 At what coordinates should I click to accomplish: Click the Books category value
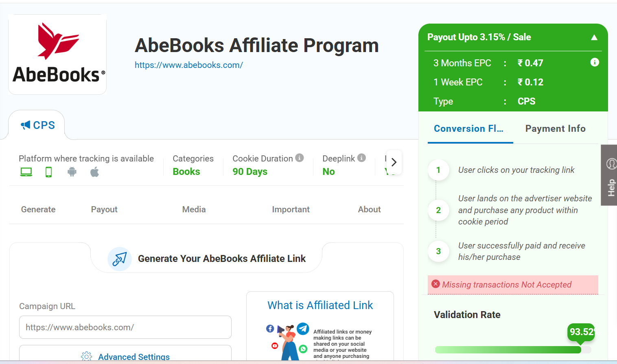(x=186, y=172)
